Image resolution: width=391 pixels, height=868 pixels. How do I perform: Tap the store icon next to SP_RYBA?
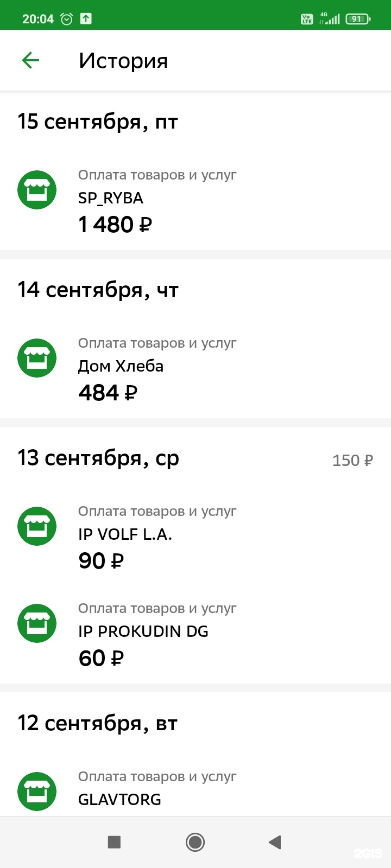(37, 190)
